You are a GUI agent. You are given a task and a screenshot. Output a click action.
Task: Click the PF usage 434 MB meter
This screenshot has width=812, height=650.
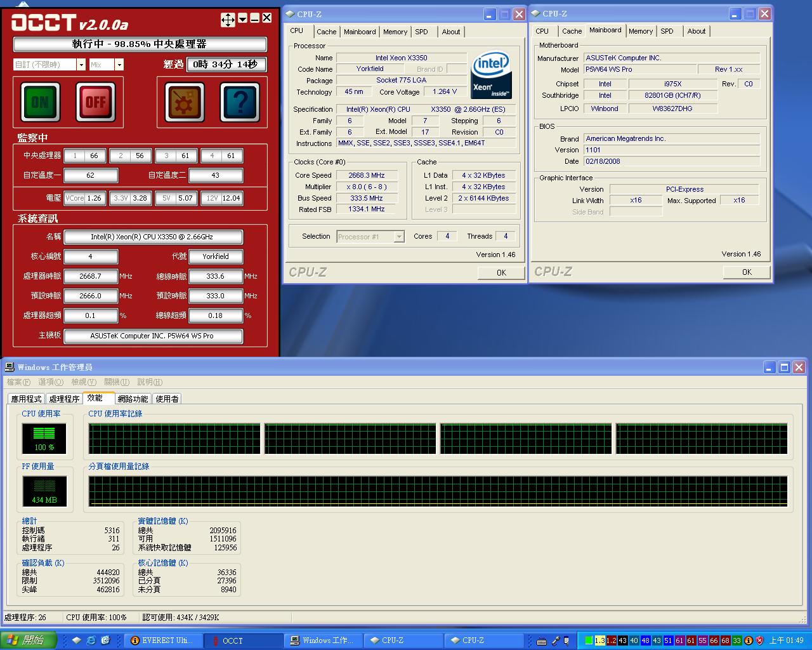click(x=44, y=491)
